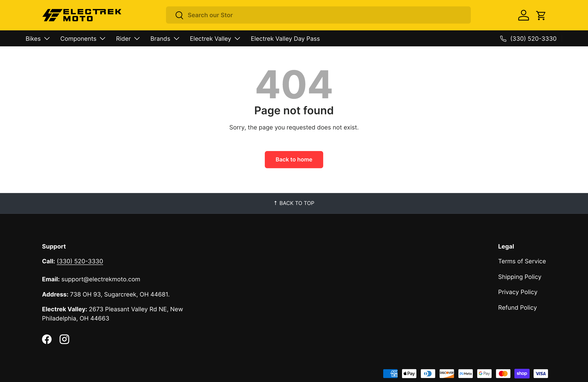Open the Terms of Service link
This screenshot has height=382, width=588.
pyautogui.click(x=522, y=261)
